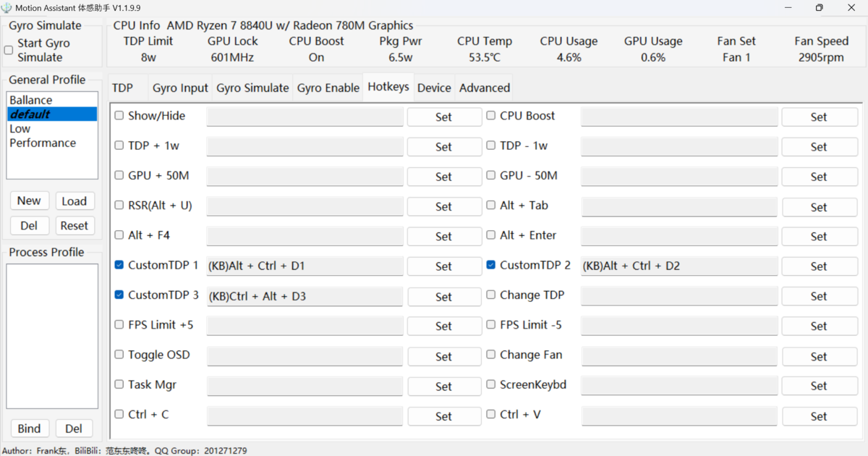Click the Bind button under Process Profile

coord(29,428)
